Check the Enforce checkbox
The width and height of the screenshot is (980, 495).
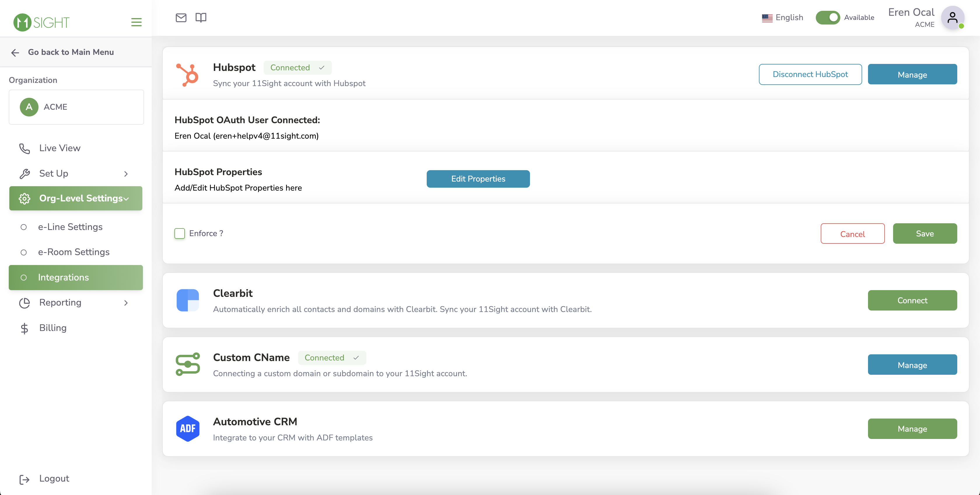click(x=180, y=233)
